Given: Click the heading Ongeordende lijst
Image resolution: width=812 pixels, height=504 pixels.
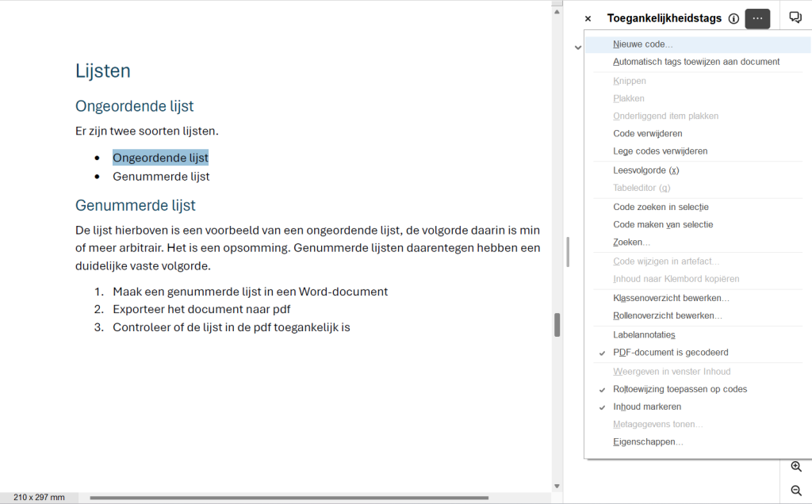Looking at the screenshot, I should click(134, 106).
